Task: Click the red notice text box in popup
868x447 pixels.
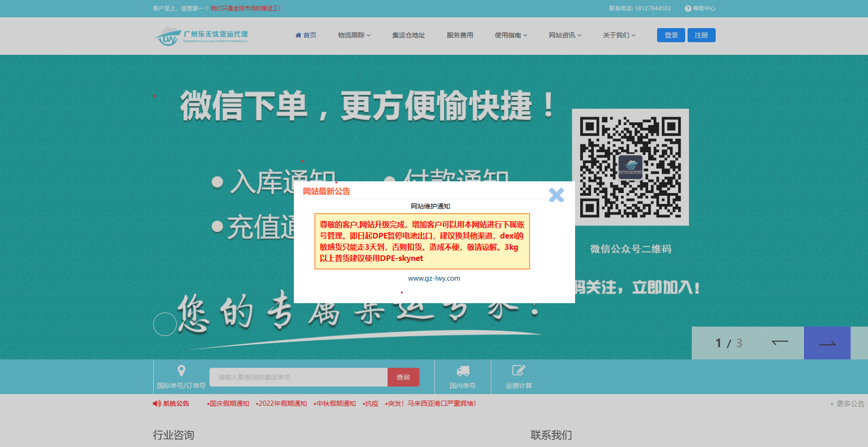Action: pyautogui.click(x=422, y=241)
